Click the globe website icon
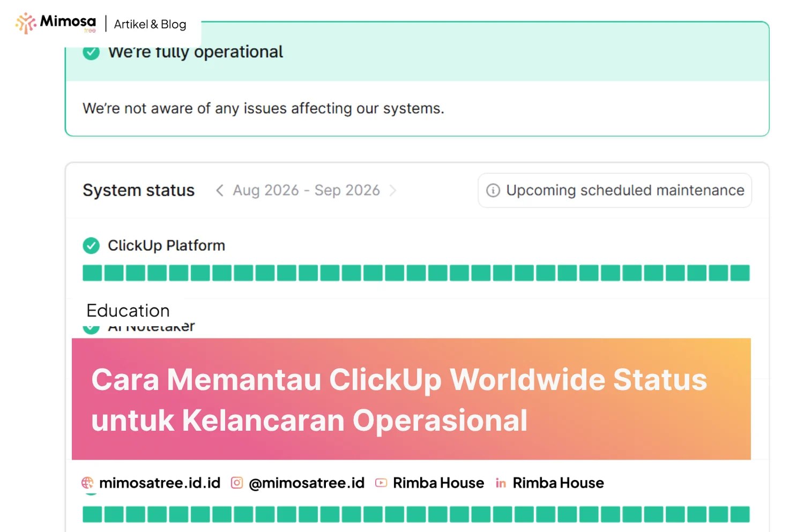Screen dimensions: 804x532 pyautogui.click(x=87, y=483)
